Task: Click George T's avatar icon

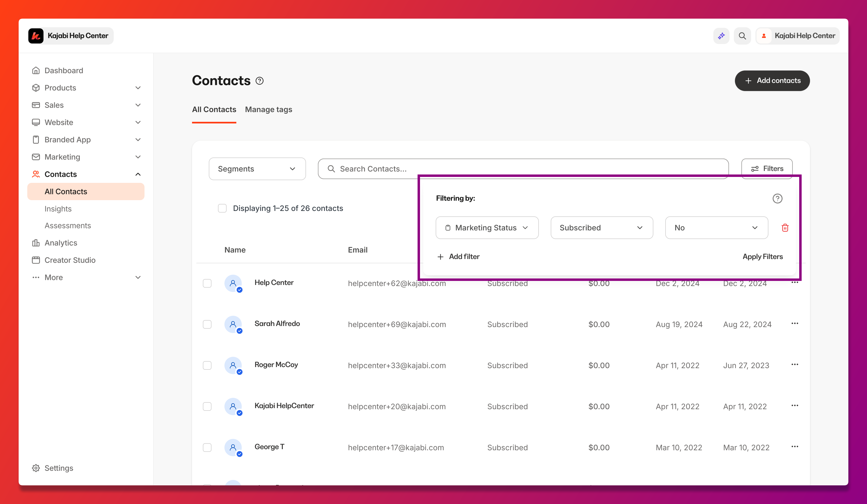Action: point(233,448)
